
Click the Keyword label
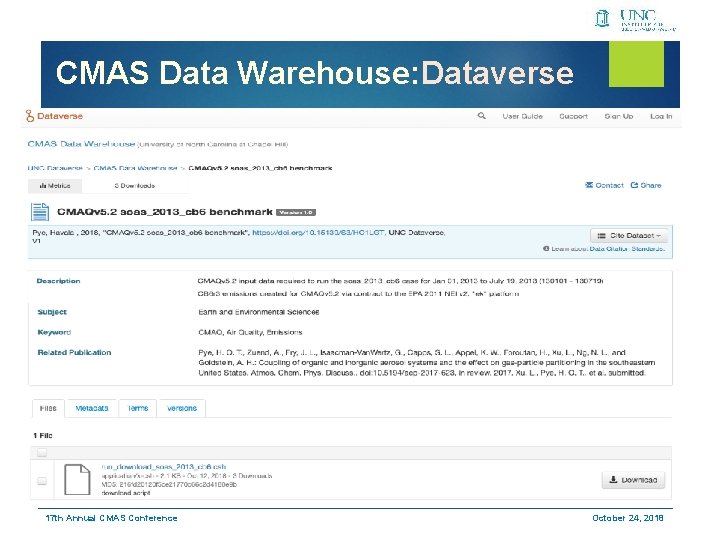[54, 332]
